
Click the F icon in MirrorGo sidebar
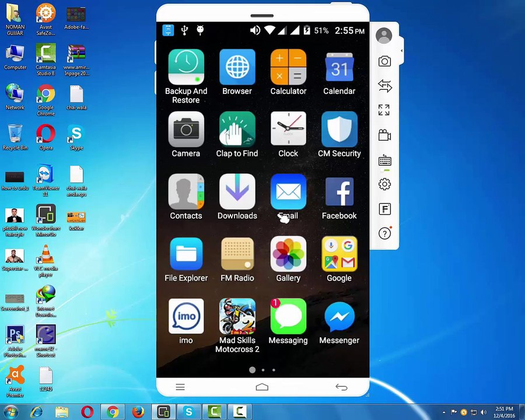385,209
